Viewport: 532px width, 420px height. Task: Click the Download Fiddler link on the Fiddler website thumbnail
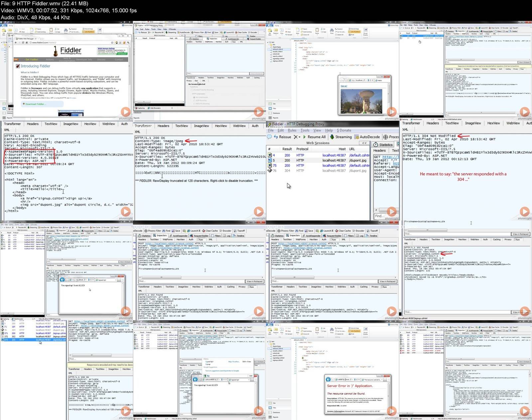pyautogui.click(x=36, y=104)
